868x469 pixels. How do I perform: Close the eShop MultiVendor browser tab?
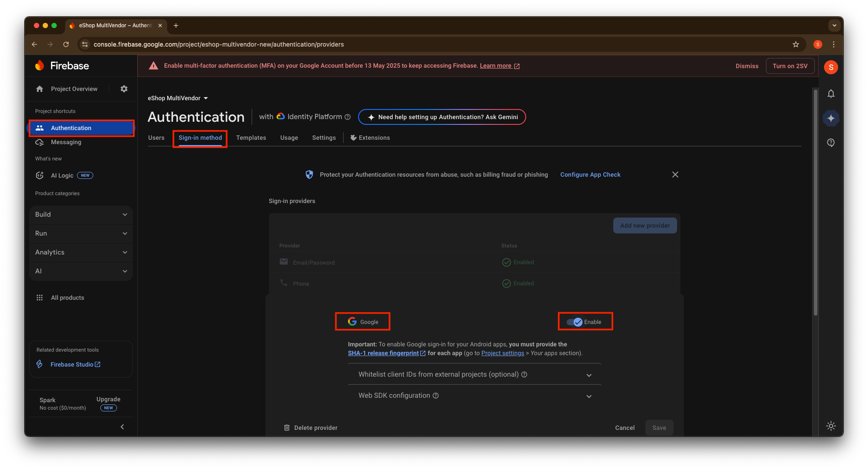tap(160, 25)
